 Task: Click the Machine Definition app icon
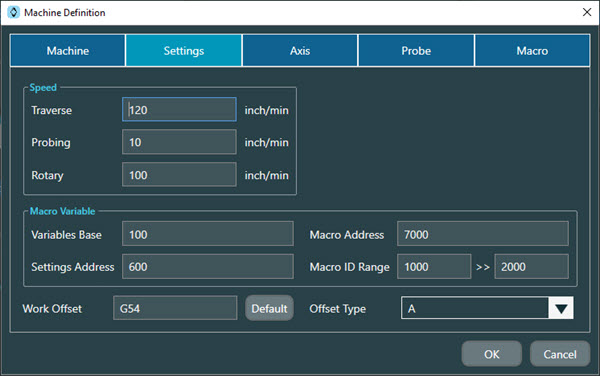tap(13, 12)
